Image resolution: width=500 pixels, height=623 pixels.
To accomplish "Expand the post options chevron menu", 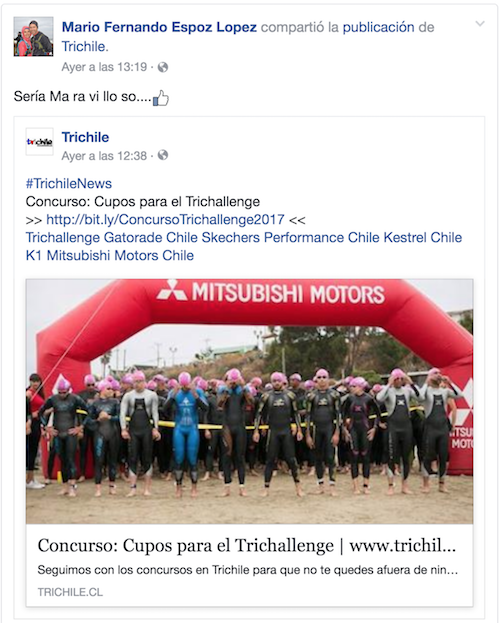I will (480, 24).
